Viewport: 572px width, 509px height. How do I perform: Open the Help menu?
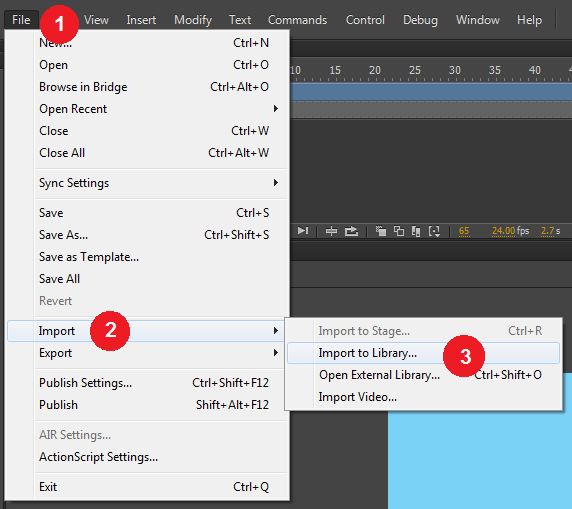click(x=529, y=20)
